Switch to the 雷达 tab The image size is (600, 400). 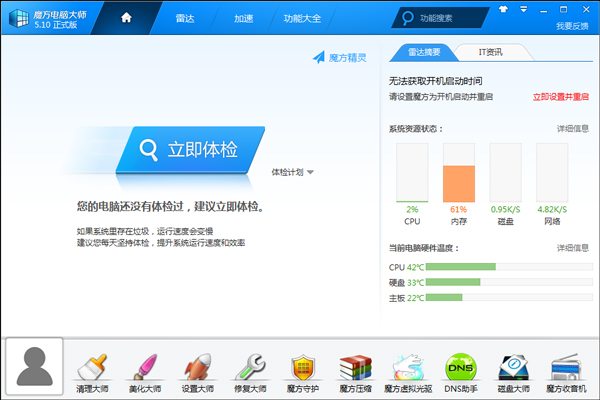[185, 18]
